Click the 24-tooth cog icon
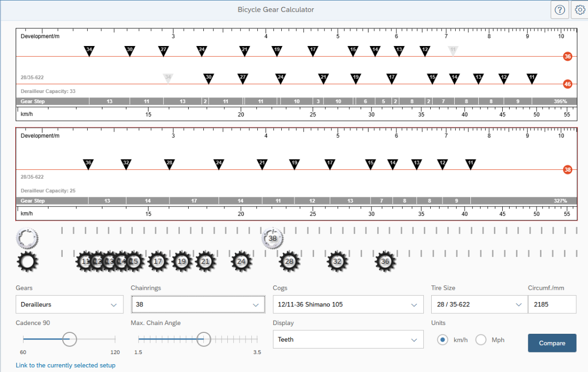The image size is (588, 372). pos(241,262)
